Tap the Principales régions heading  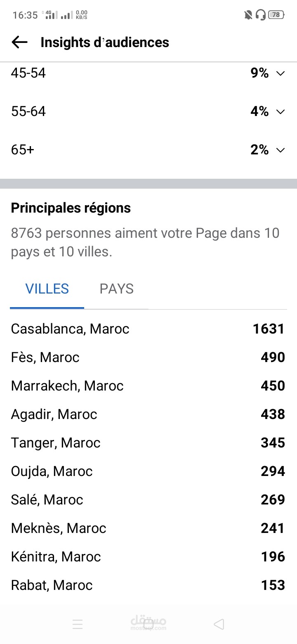pos(71,208)
